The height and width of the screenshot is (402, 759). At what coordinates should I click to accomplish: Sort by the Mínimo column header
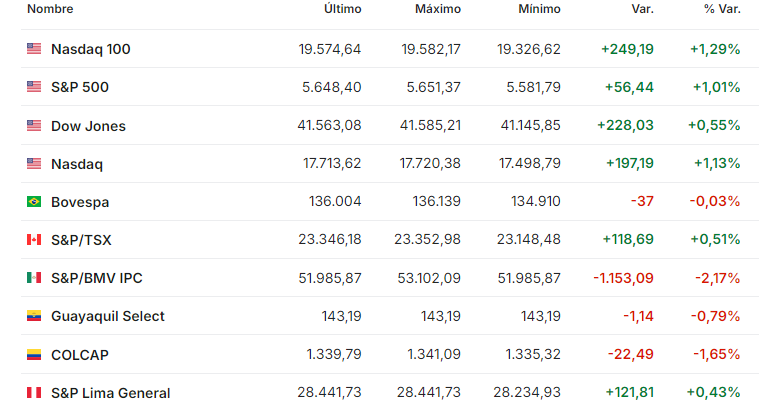click(x=539, y=9)
